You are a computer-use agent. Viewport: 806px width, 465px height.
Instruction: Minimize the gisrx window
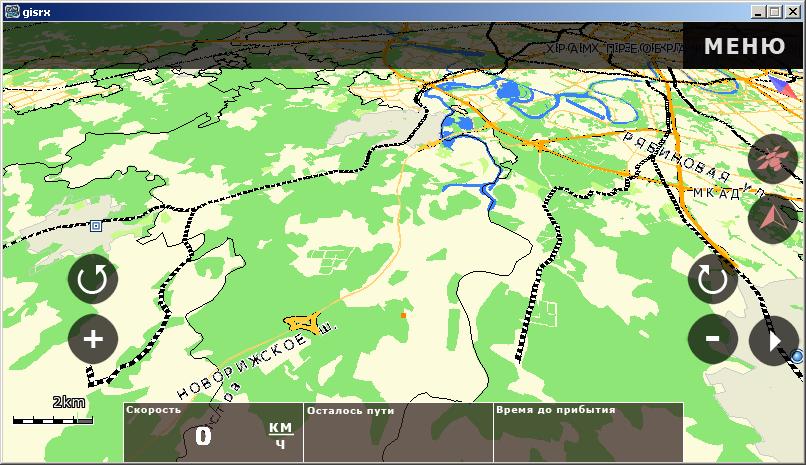pos(761,11)
